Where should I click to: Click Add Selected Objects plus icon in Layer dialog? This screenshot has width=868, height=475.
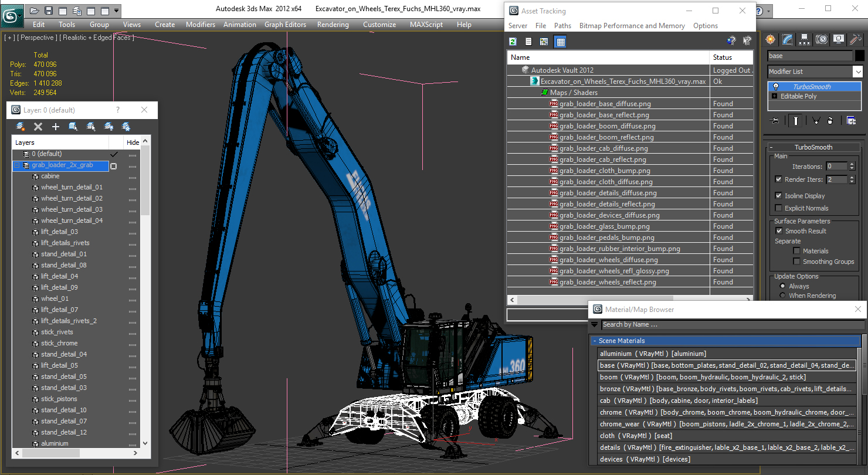(x=56, y=126)
